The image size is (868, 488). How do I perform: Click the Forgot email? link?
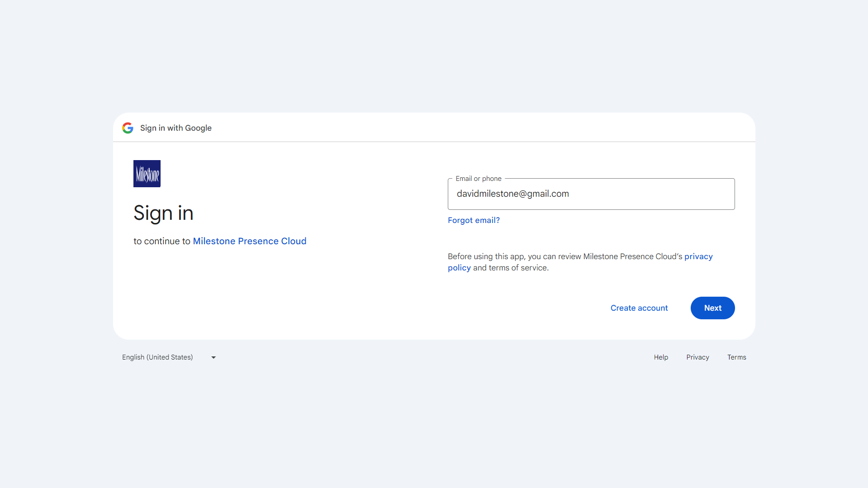point(474,220)
